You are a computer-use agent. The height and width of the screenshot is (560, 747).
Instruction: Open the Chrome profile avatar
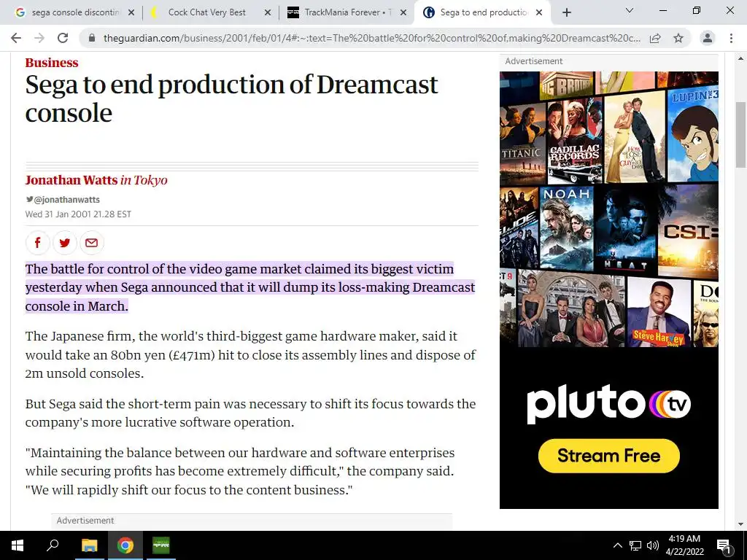[708, 38]
